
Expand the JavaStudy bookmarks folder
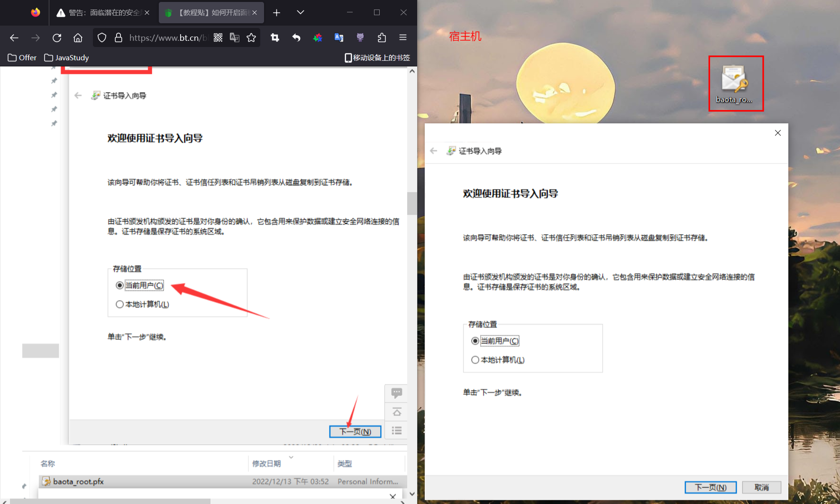coord(66,58)
